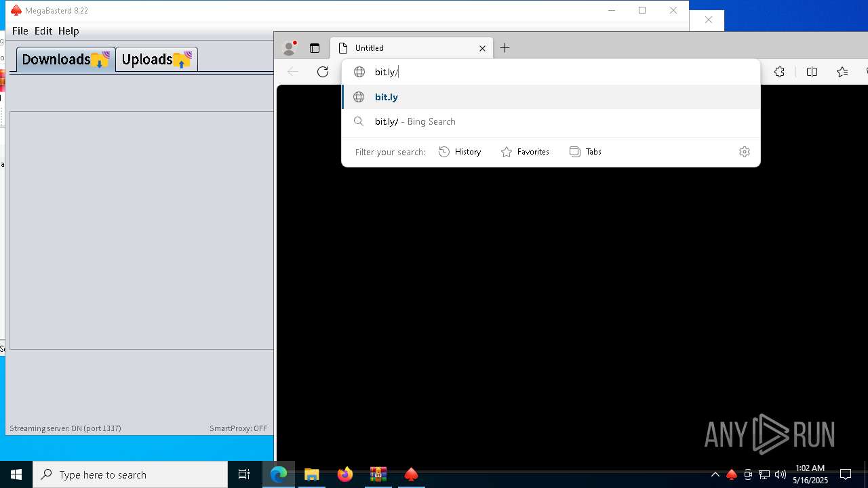Show hidden system tray icons
The width and height of the screenshot is (868, 488).
point(715,474)
